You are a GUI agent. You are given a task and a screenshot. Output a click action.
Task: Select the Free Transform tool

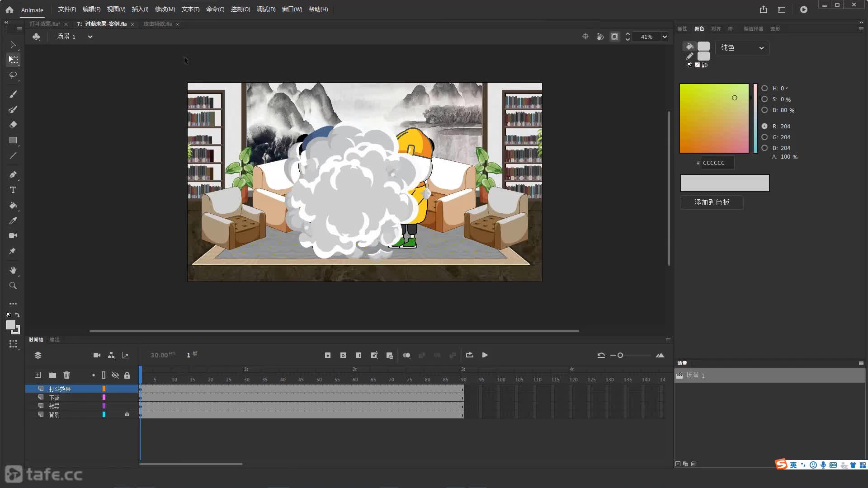13,60
